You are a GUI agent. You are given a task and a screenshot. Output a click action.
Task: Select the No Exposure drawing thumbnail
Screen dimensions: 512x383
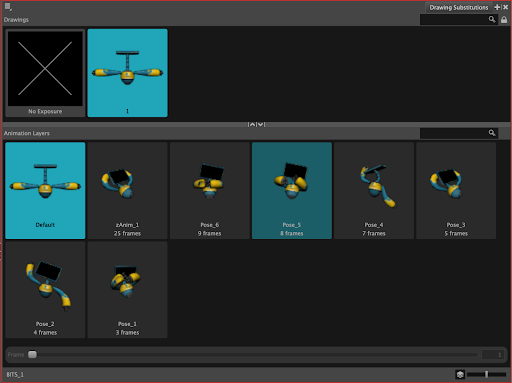click(45, 73)
